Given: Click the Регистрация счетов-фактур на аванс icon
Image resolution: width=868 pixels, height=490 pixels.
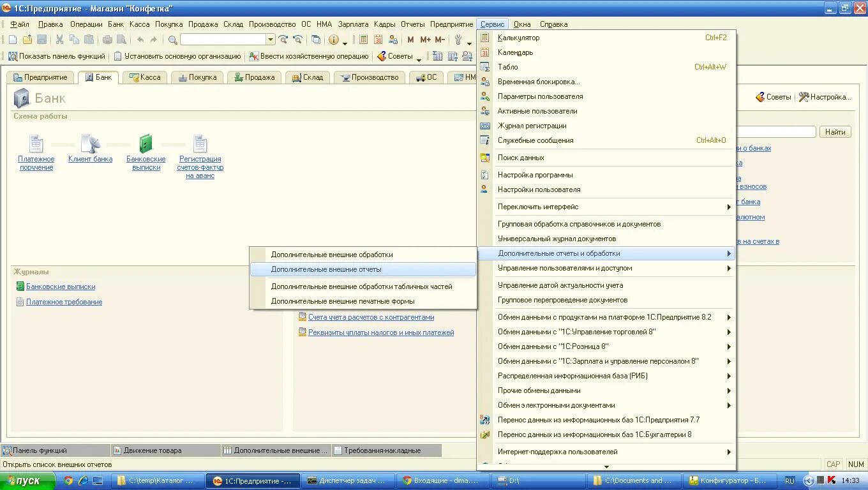Looking at the screenshot, I should click(x=200, y=144).
